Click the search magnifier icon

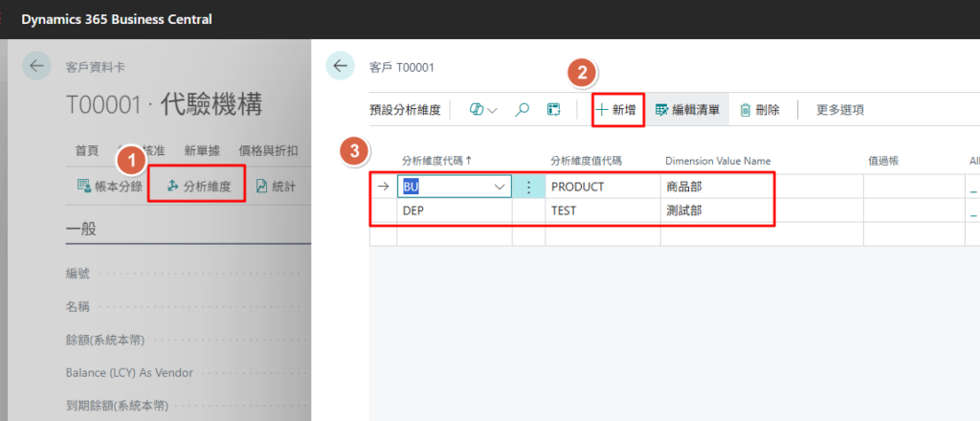pos(522,110)
